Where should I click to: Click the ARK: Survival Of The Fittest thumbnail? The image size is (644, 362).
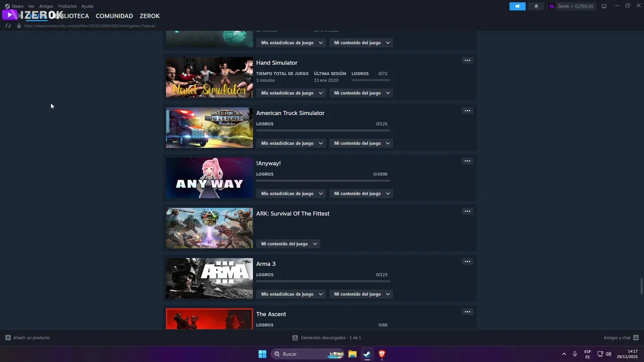tap(209, 228)
